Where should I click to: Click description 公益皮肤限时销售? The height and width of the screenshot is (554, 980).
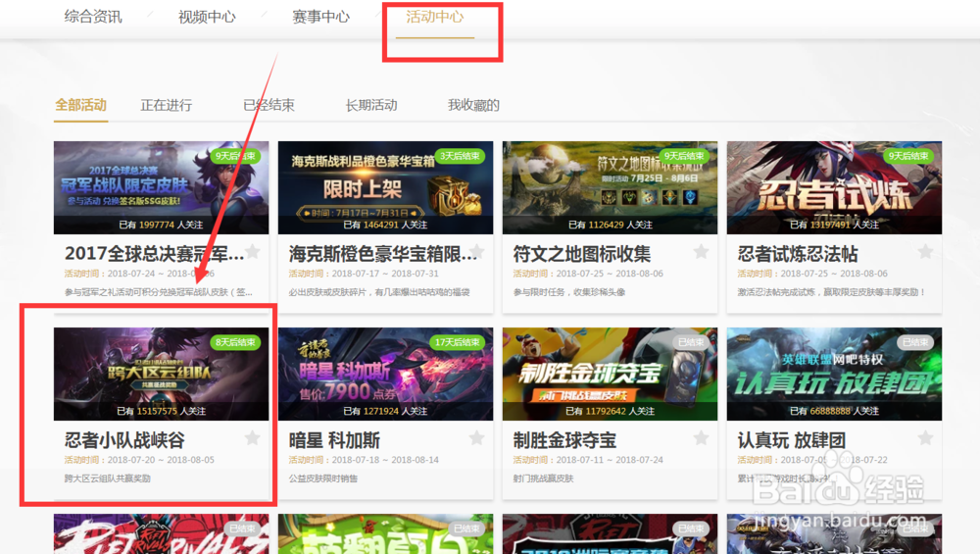point(323,478)
